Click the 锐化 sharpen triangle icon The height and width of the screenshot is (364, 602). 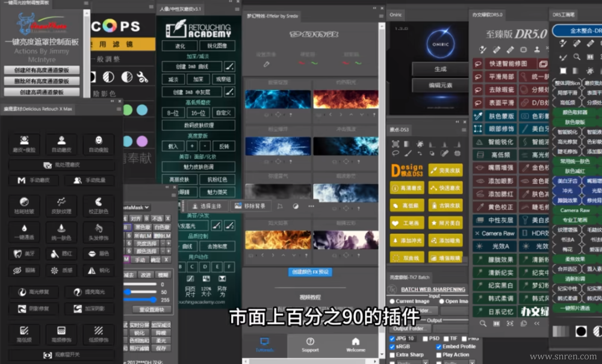(92, 270)
